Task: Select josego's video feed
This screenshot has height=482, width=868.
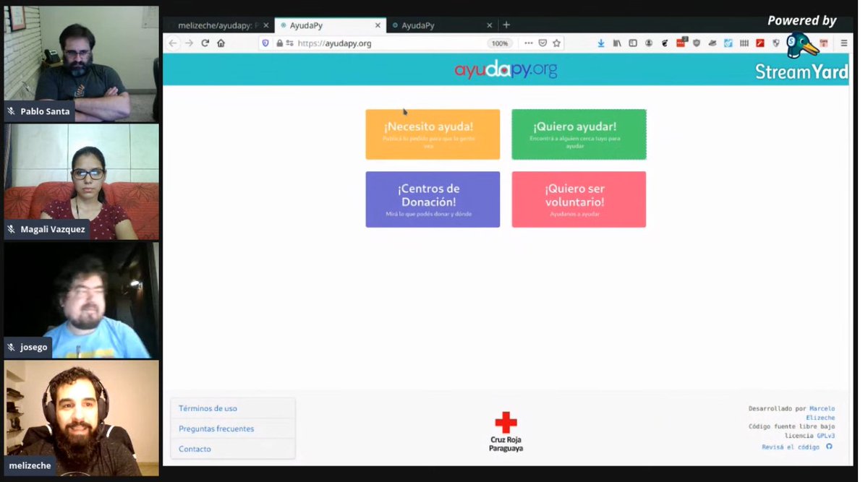Action: (82, 300)
